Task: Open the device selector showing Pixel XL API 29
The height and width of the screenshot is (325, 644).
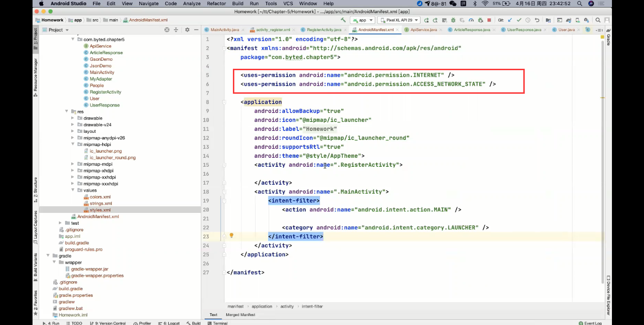Action: pos(398,20)
